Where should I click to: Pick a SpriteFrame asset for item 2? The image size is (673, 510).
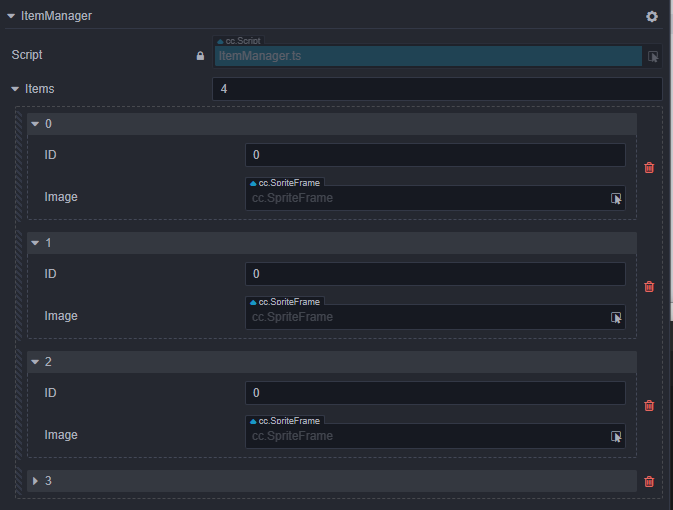(616, 436)
